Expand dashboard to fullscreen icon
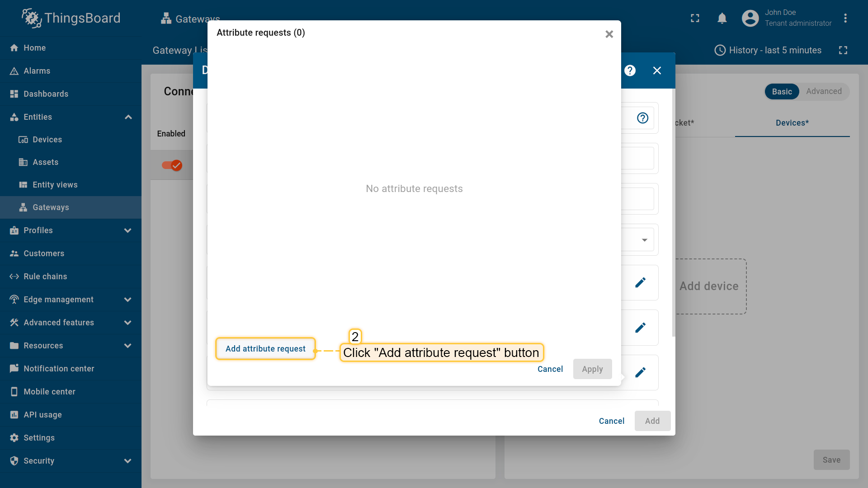The width and height of the screenshot is (868, 488). 843,50
